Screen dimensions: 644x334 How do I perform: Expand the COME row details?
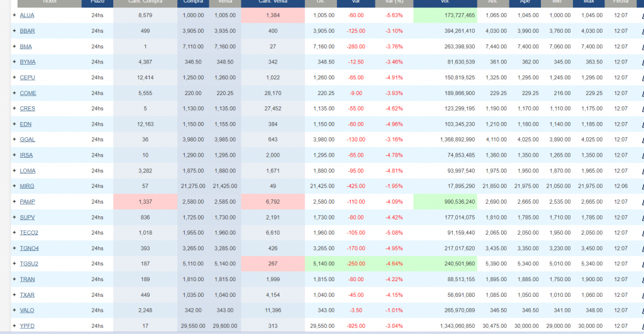coord(14,92)
